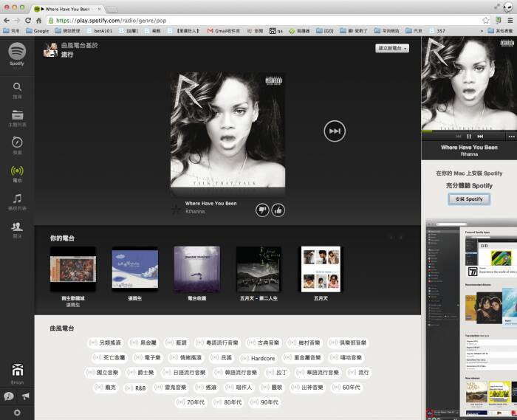Screen dimensions: 517x420
Task: Open the Discover compass icon in sidebar
Action: pyautogui.click(x=17, y=142)
